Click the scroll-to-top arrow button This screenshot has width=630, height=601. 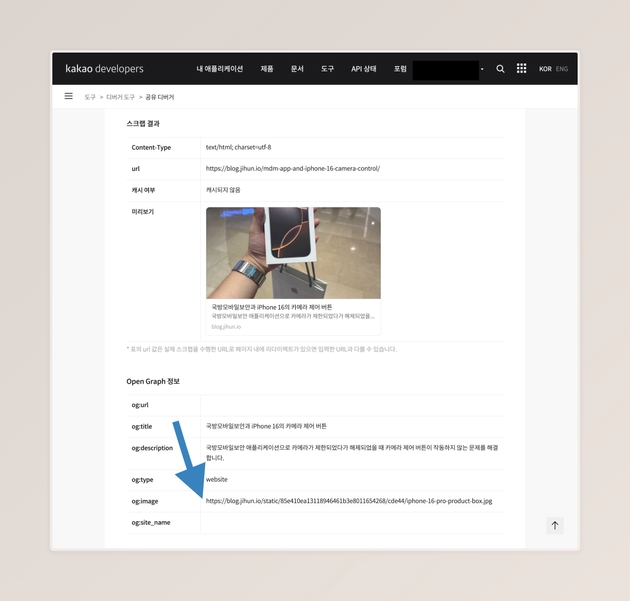pos(555,525)
